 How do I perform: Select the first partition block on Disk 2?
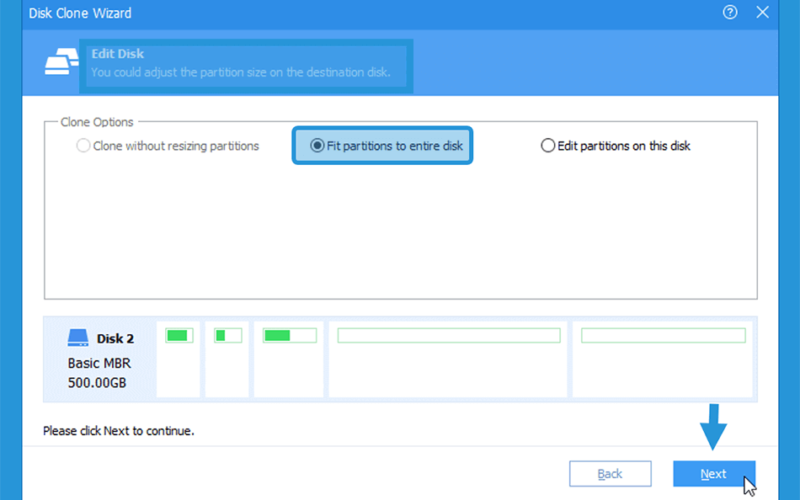coord(178,359)
